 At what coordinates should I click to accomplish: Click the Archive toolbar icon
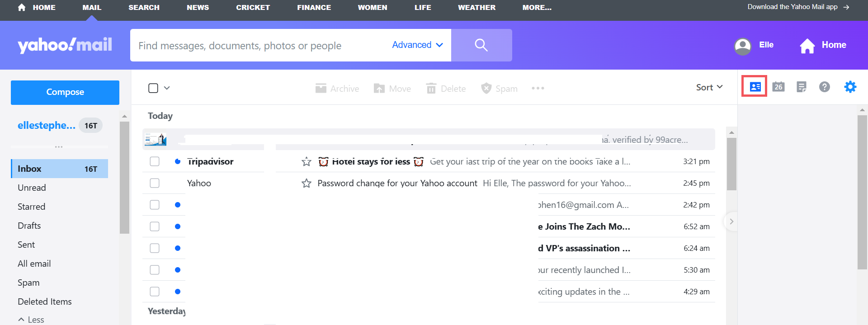pyautogui.click(x=321, y=88)
